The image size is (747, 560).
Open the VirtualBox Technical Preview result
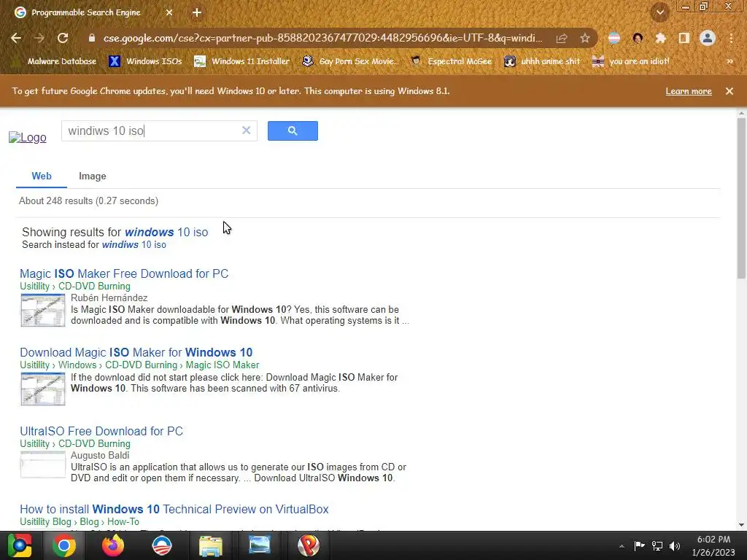coord(174,509)
